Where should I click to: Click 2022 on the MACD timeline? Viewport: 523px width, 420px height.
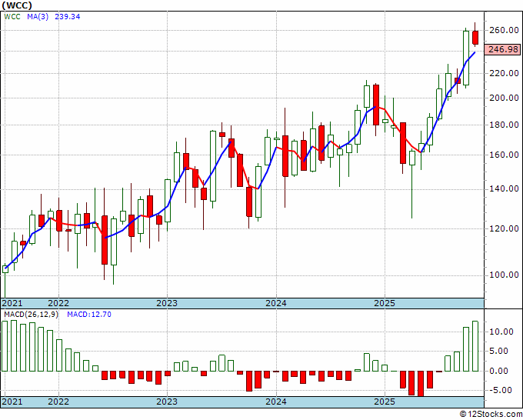58,402
